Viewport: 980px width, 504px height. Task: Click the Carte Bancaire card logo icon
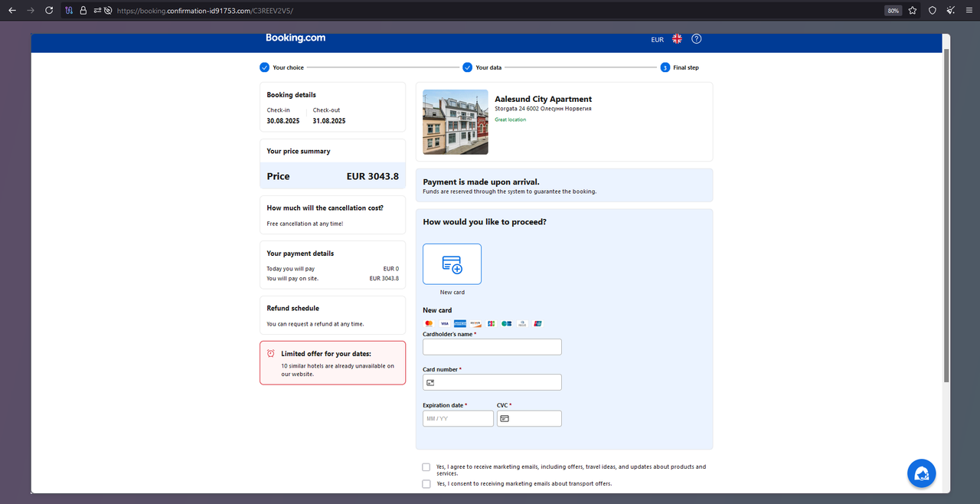click(506, 323)
